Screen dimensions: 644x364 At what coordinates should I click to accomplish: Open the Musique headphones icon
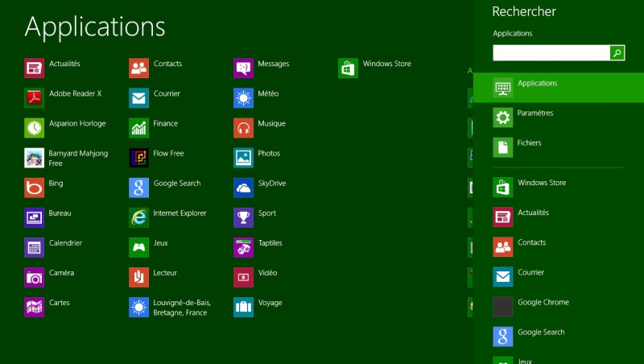[244, 128]
